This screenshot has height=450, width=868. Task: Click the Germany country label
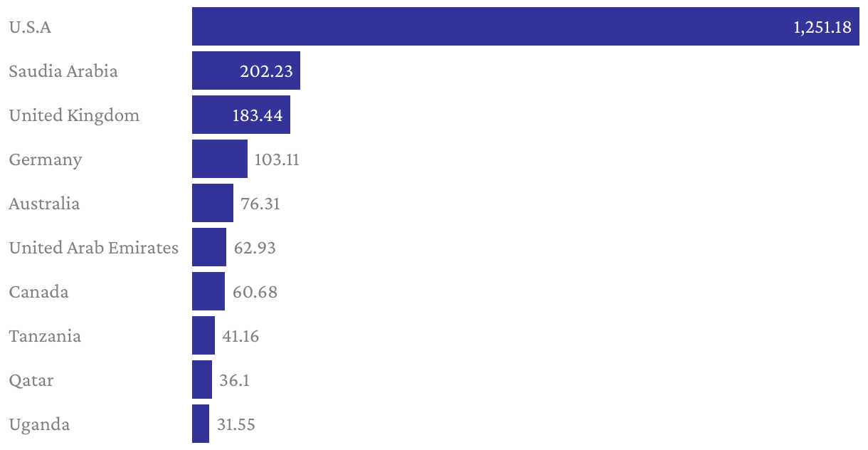coord(46,160)
